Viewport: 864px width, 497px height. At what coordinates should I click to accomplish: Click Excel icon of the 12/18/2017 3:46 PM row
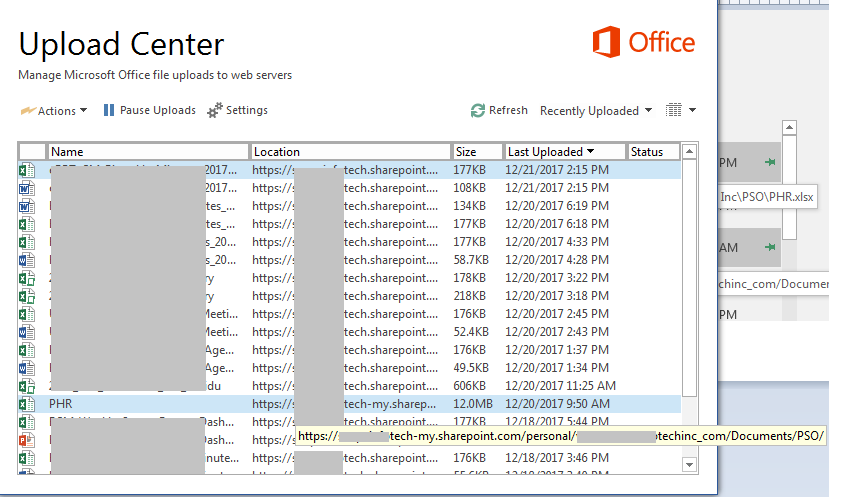point(26,458)
